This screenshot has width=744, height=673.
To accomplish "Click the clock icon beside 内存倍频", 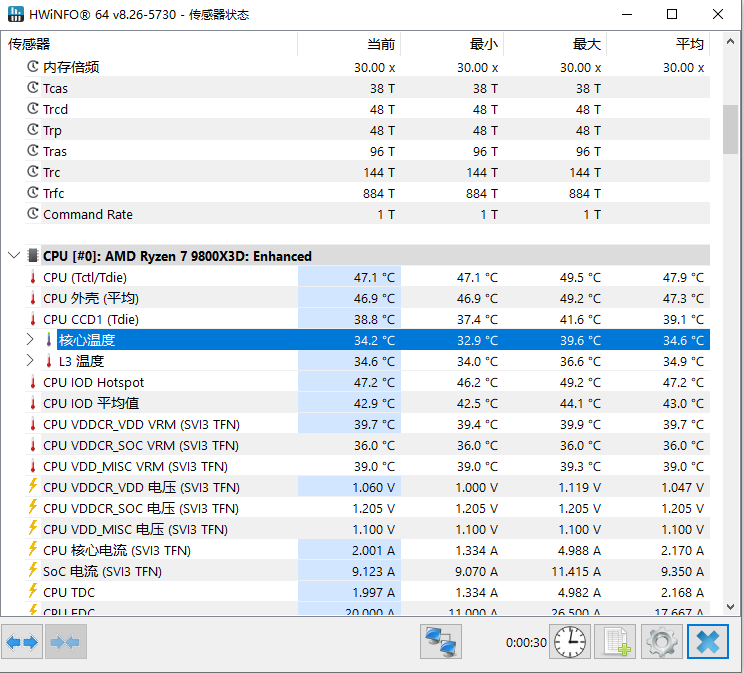I will [x=33, y=66].
